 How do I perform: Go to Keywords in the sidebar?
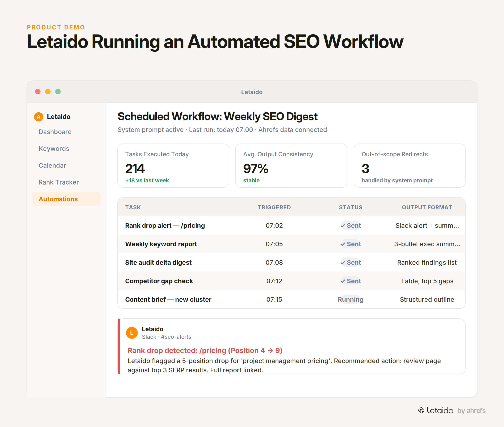[54, 149]
